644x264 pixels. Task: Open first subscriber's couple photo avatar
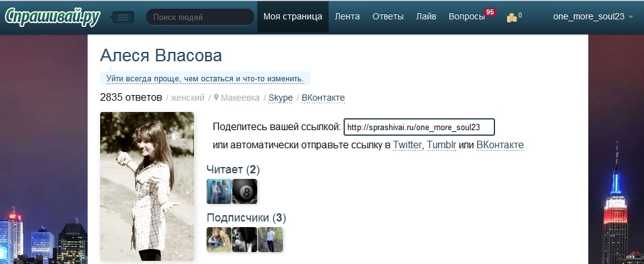point(219,240)
